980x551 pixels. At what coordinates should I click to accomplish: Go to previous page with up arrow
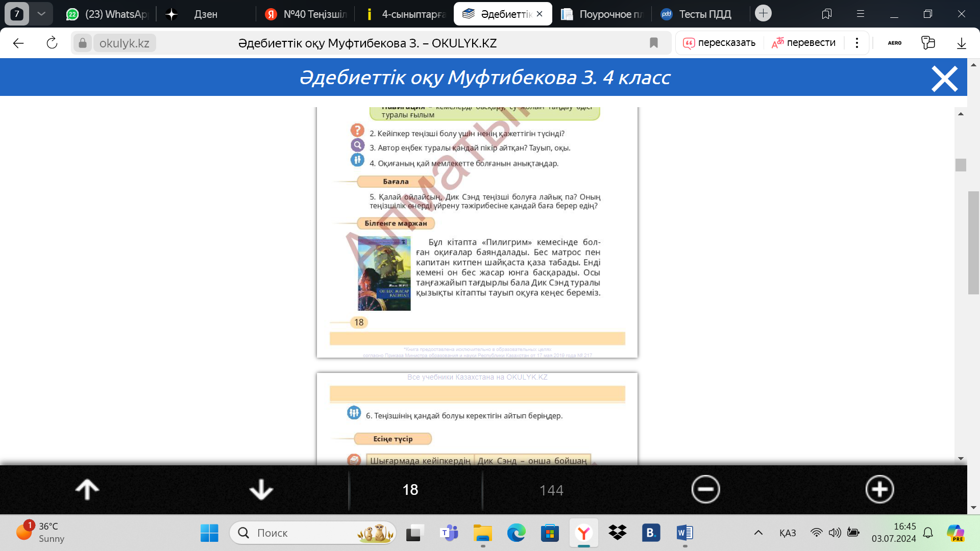tap(87, 490)
